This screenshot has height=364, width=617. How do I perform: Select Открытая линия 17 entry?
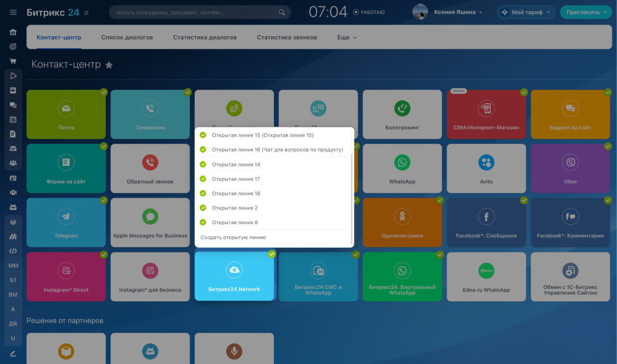click(x=273, y=179)
